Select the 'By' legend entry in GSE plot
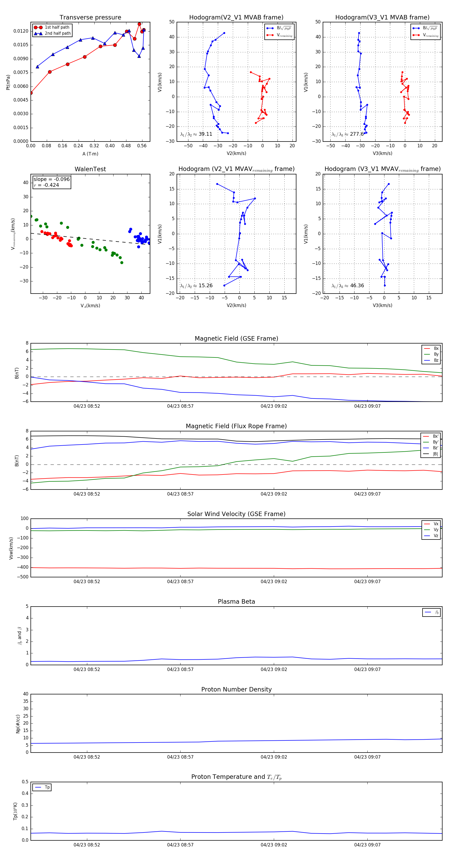The height and width of the screenshot is (868, 473). pos(431,355)
